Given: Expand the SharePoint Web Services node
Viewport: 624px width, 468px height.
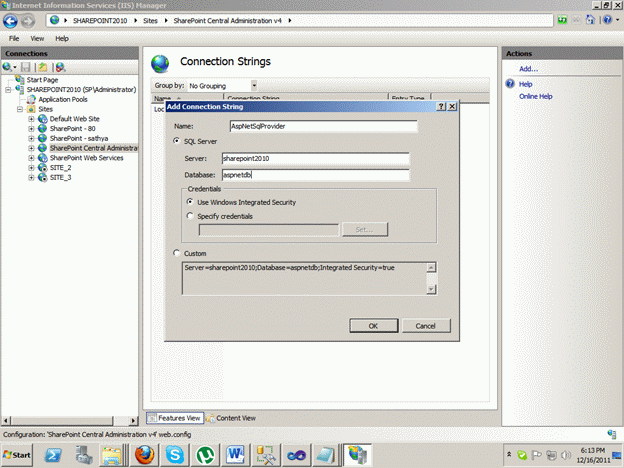Looking at the screenshot, I should [x=31, y=158].
